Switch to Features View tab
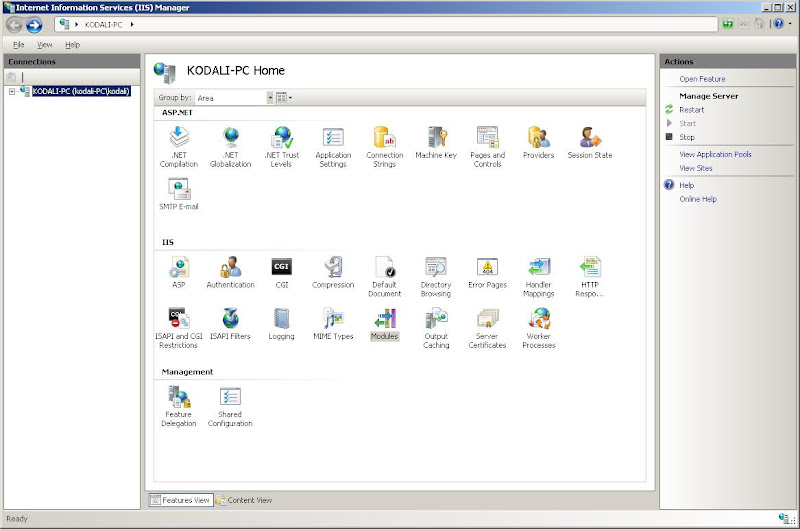Image resolution: width=800 pixels, height=529 pixels. point(181,500)
